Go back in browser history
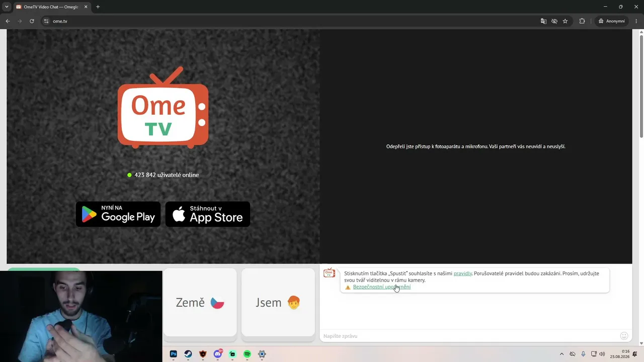Screen dimensions: 644x362 point(8,21)
